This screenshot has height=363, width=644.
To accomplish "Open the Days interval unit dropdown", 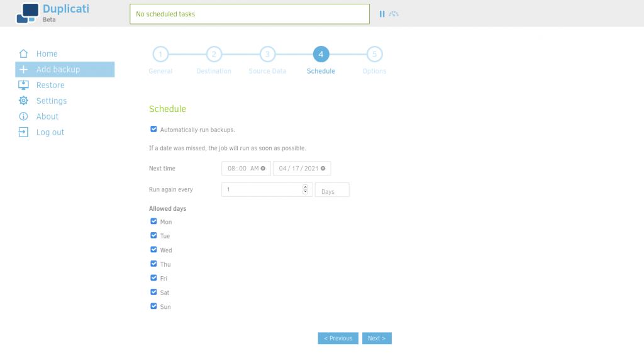I will (x=332, y=190).
